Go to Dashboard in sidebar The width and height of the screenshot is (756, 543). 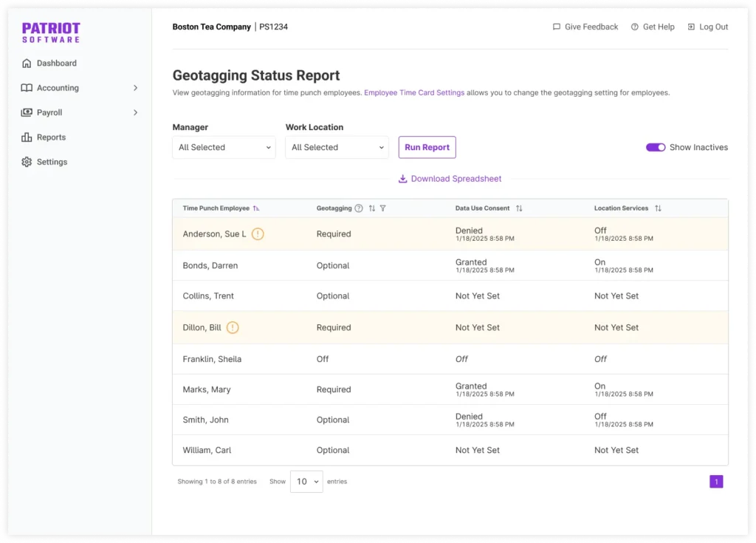pos(56,64)
